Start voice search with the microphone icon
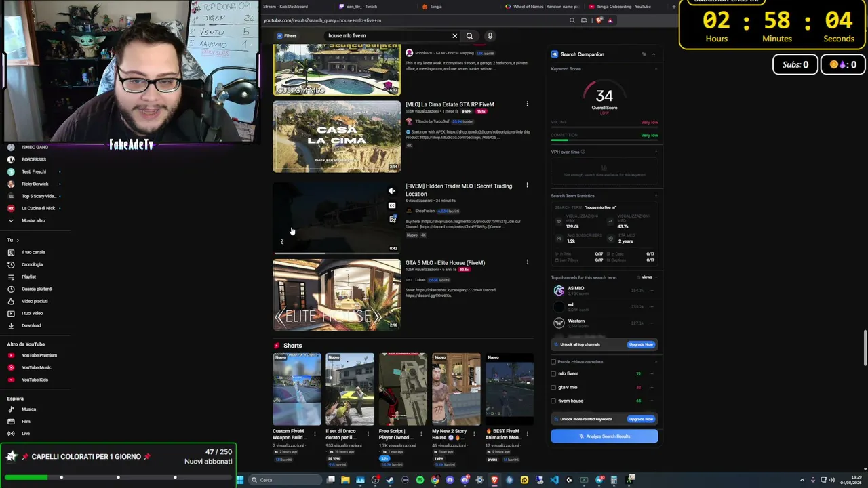Image resolution: width=868 pixels, height=488 pixels. pyautogui.click(x=490, y=36)
